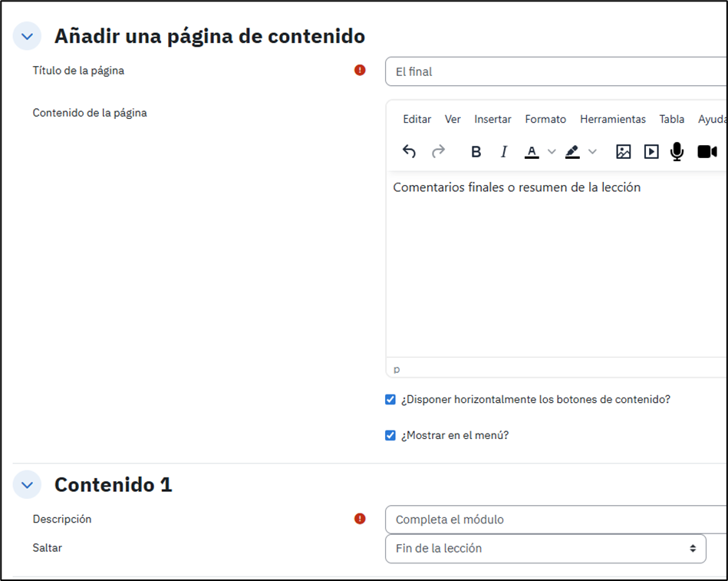Record audio with the microphone icon
The image size is (728, 581).
click(677, 152)
